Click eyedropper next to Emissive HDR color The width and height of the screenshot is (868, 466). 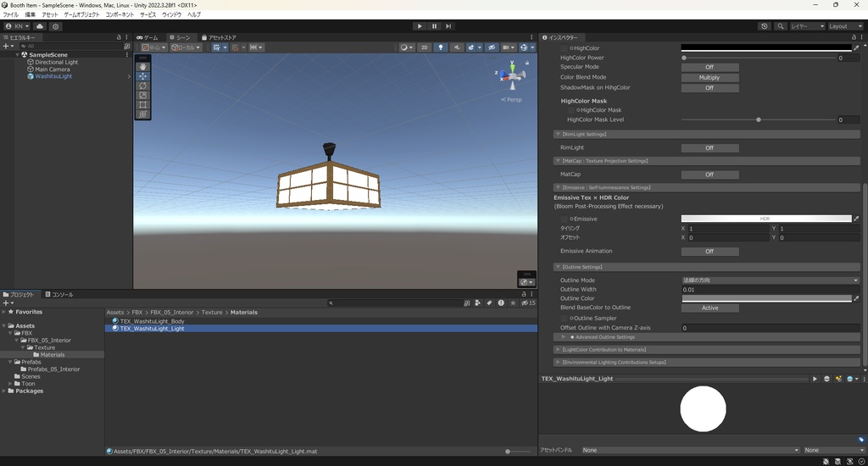pyautogui.click(x=856, y=219)
